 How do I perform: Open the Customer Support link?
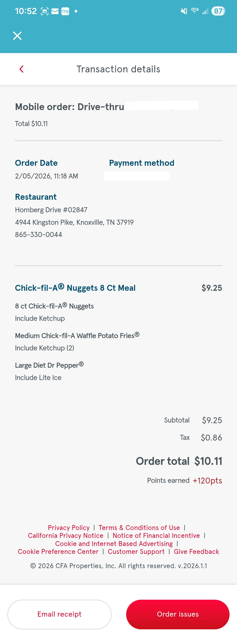[136, 552]
